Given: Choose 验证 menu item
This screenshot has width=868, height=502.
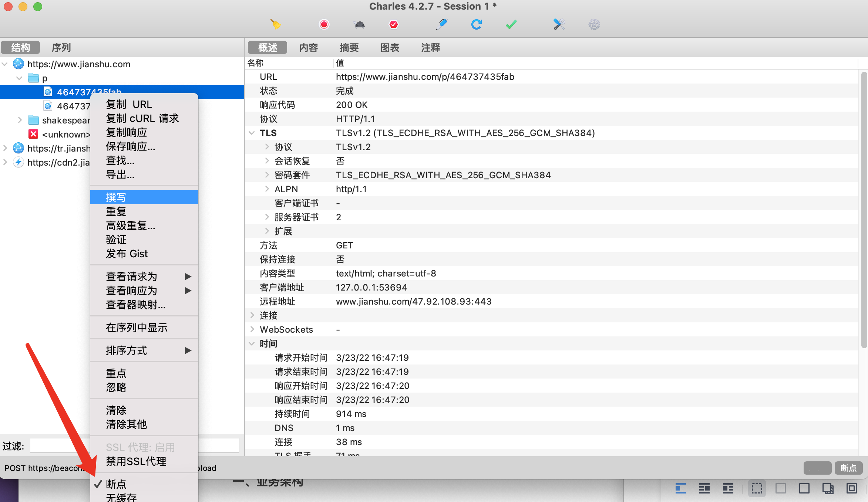Looking at the screenshot, I should coord(144,240).
